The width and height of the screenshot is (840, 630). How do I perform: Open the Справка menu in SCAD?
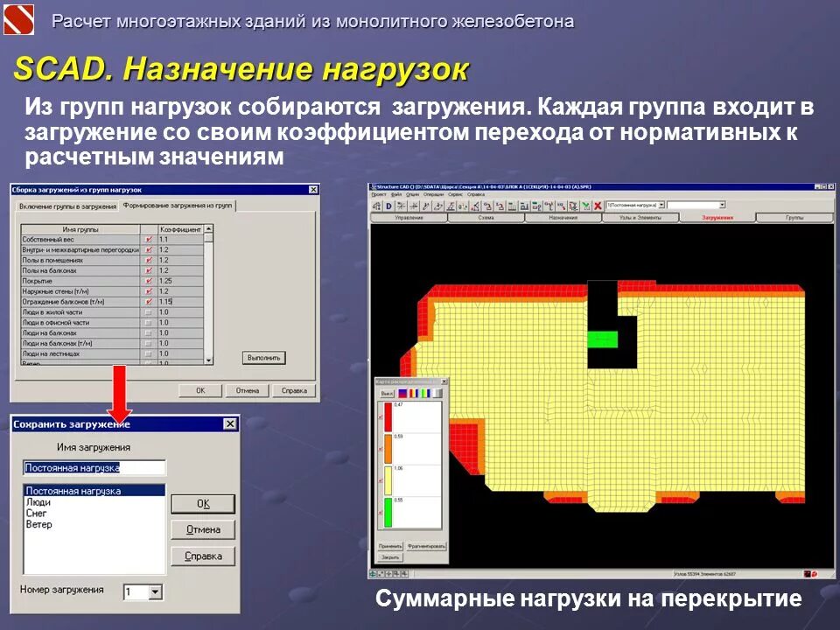476,194
